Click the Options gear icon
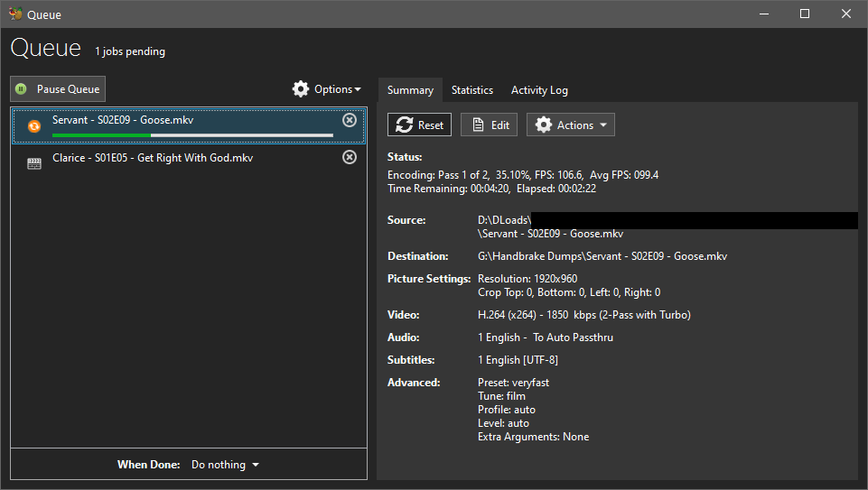The image size is (868, 490). 301,89
